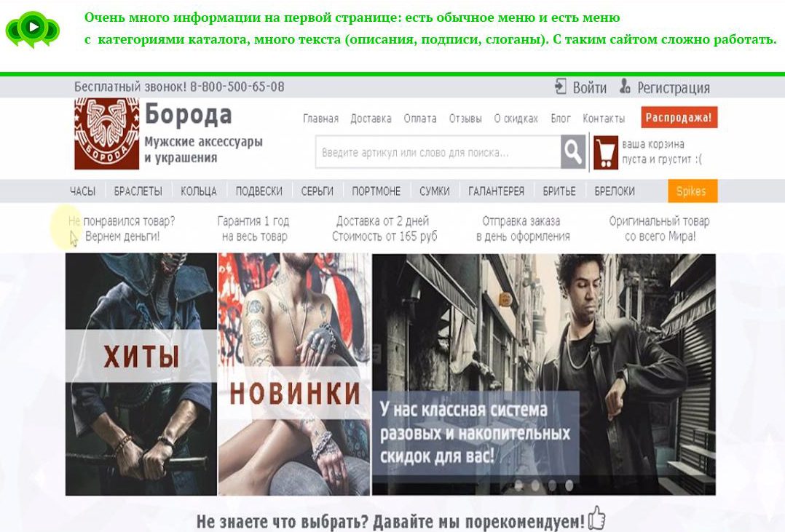Image resolution: width=785 pixels, height=532 pixels.
Task: Click the search field for article or keyword
Action: (437, 153)
